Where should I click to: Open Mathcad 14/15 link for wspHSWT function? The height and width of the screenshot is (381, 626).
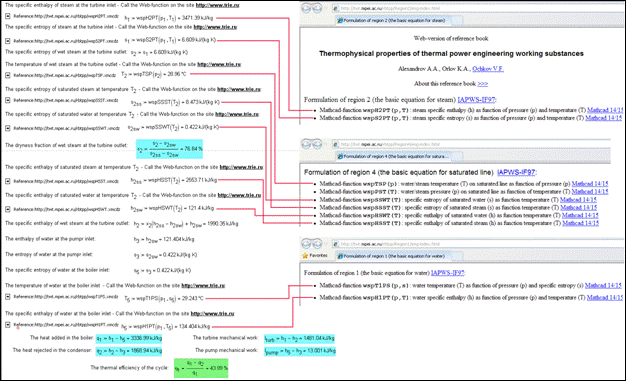point(580,216)
